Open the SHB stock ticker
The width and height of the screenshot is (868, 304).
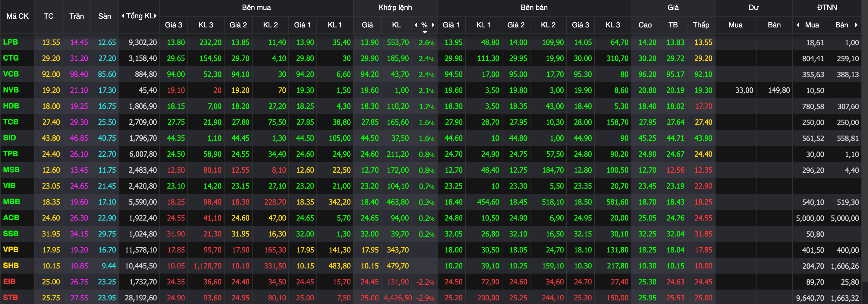tap(11, 265)
